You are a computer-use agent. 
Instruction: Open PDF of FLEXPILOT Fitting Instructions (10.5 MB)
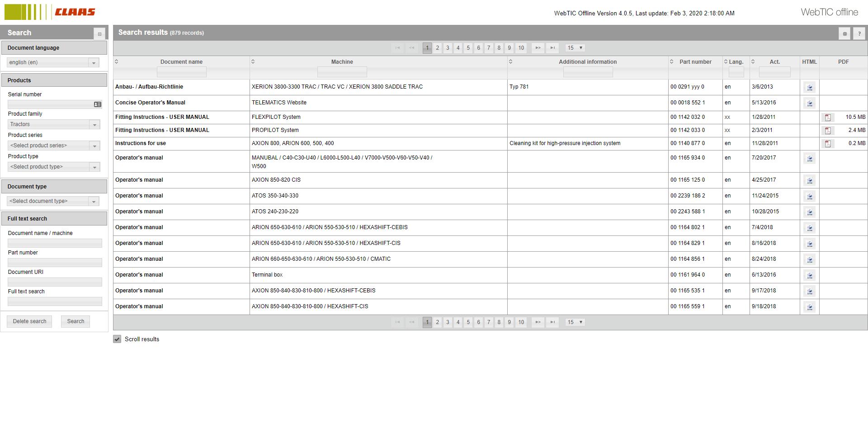(827, 117)
